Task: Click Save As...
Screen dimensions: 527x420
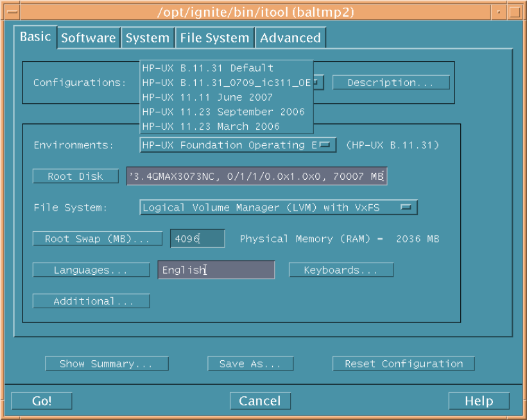Action: pos(250,363)
